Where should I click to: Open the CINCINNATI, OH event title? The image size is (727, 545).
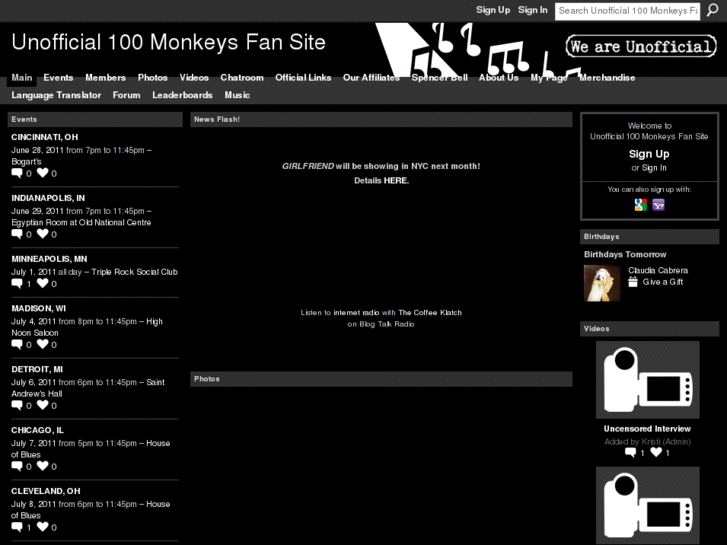point(45,137)
